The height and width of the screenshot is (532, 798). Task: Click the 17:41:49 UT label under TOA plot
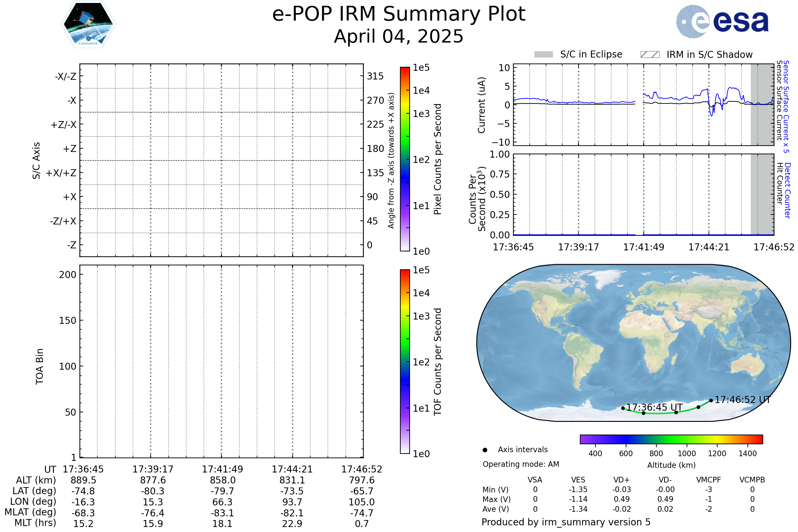222,469
